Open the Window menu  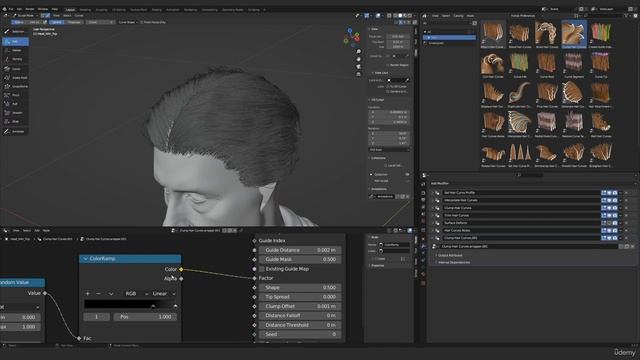coord(43,9)
